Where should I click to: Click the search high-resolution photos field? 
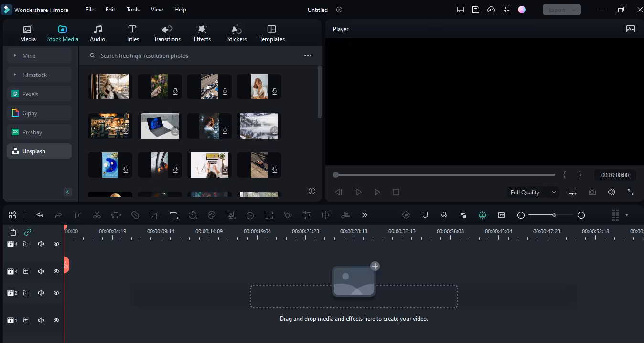196,56
